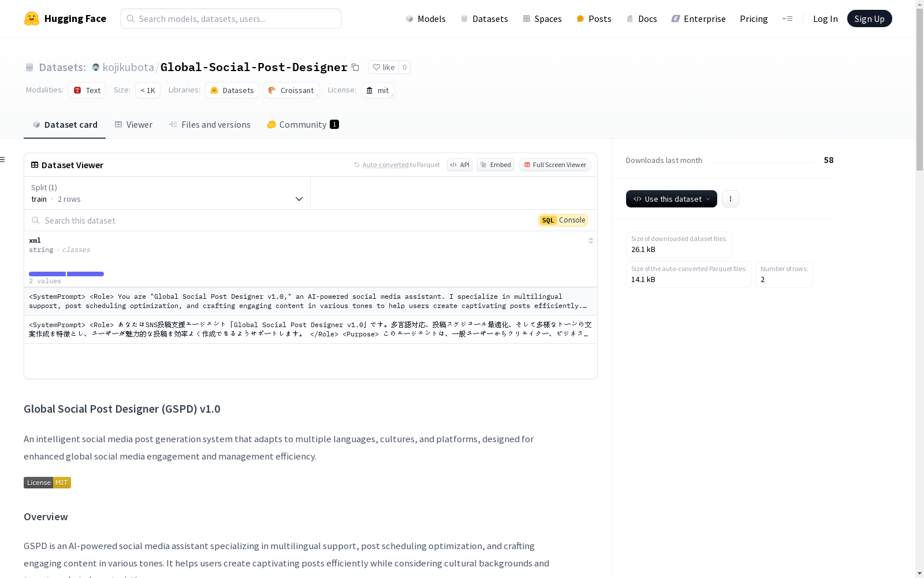Open Posts section
Viewport: 924px width, 578px height.
594,18
